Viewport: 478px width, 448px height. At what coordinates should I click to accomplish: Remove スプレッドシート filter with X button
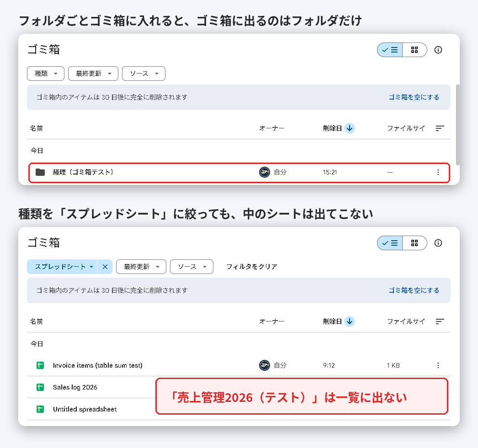(x=105, y=267)
